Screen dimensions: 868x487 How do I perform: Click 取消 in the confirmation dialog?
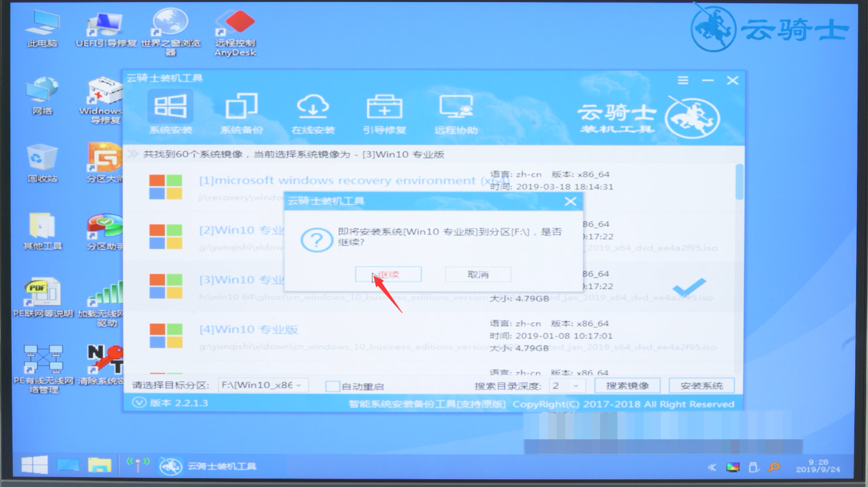tap(478, 274)
